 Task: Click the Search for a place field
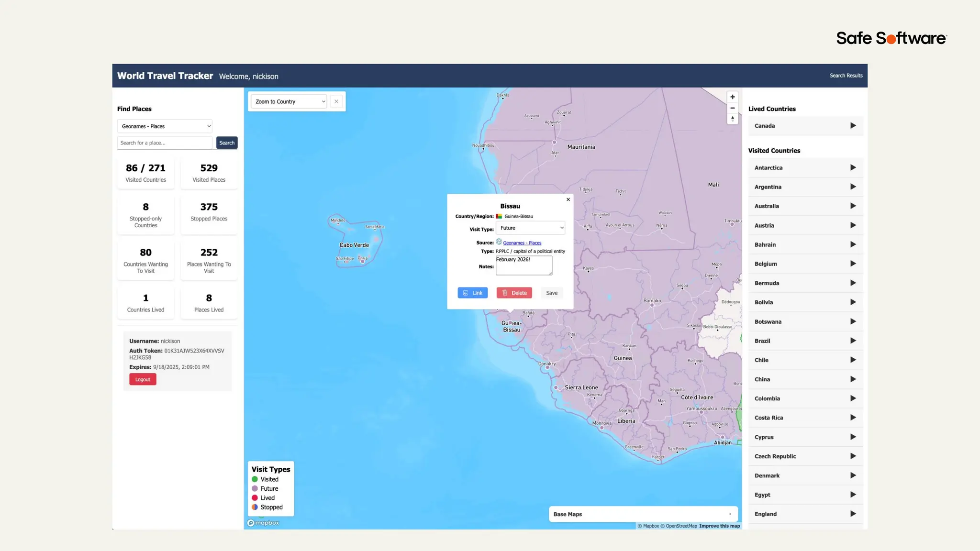pos(165,143)
